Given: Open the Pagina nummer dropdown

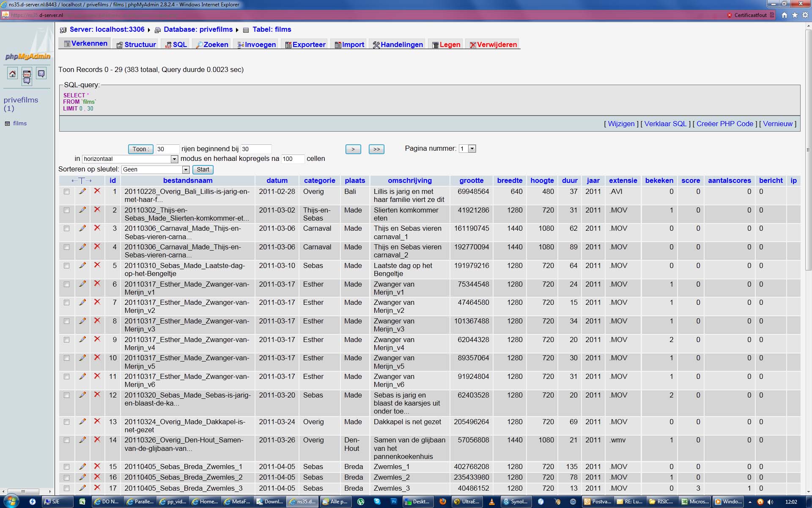Looking at the screenshot, I should [x=472, y=149].
